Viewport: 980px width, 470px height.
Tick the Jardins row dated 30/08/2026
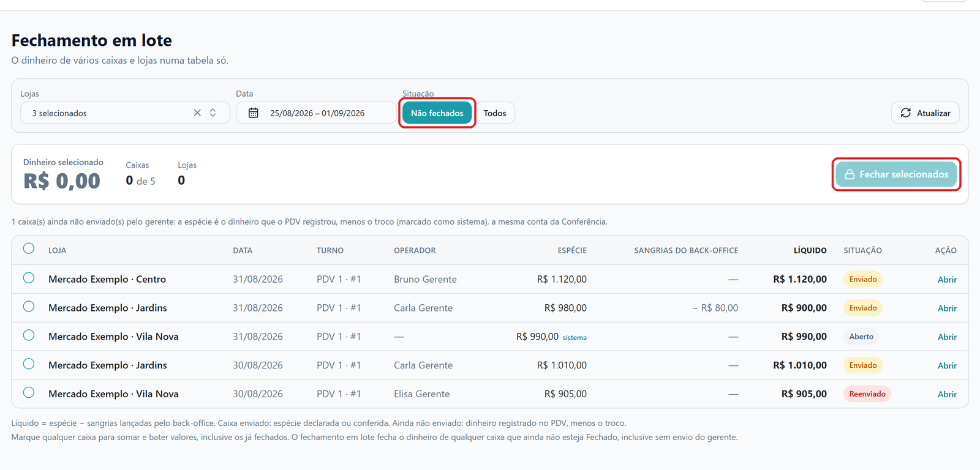tap(29, 364)
